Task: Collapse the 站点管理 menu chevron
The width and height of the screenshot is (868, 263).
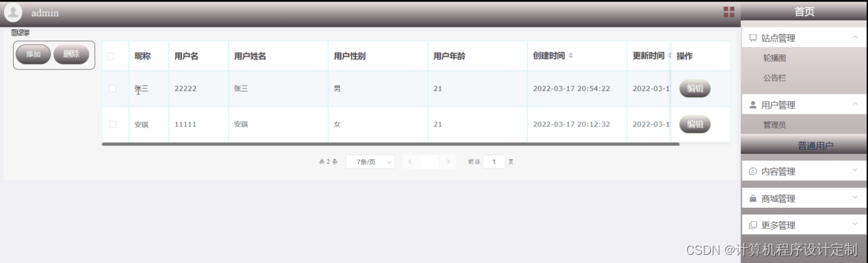Action: [x=855, y=38]
